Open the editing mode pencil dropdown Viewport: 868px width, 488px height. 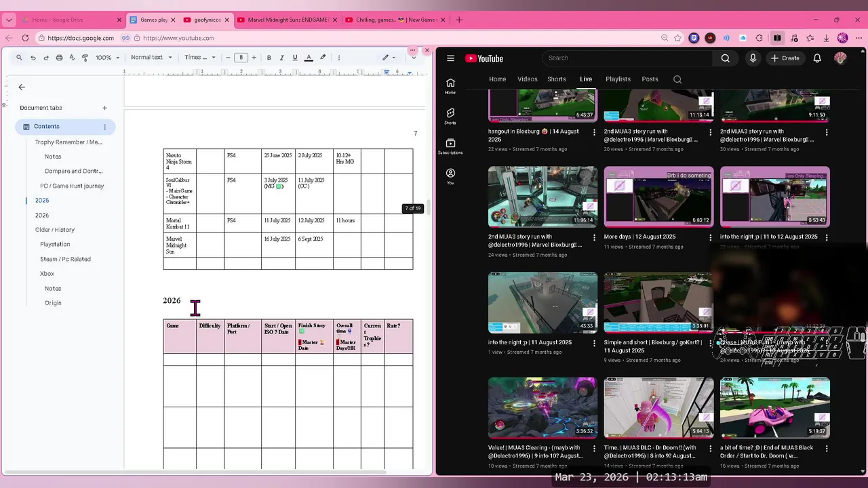pyautogui.click(x=389, y=58)
